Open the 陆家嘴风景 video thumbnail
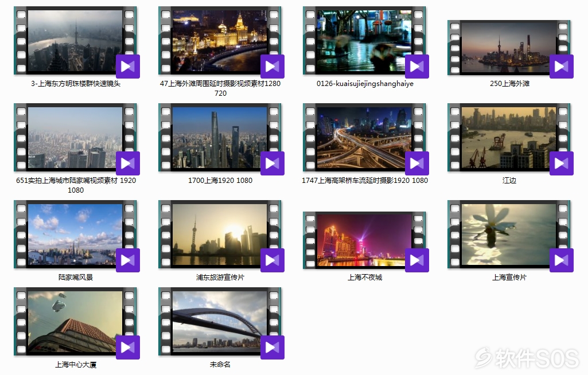This screenshot has height=375, width=588. [75, 235]
